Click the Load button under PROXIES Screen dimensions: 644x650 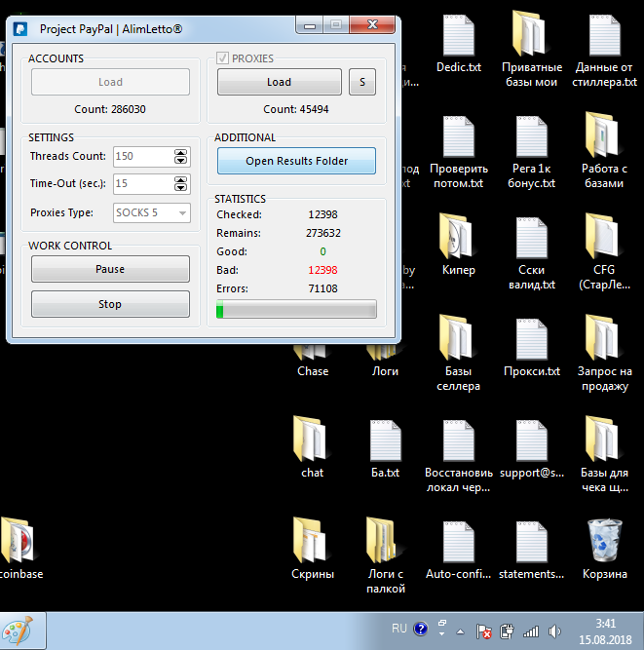coord(280,82)
